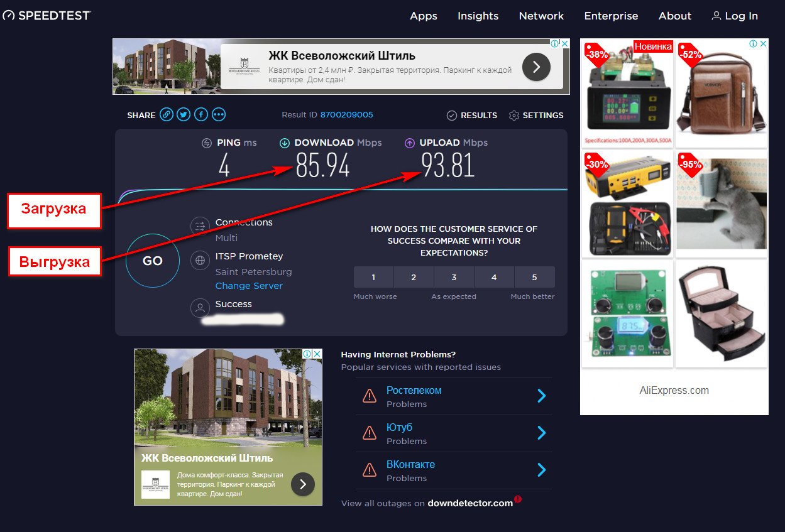Share the result on Facebook

pyautogui.click(x=201, y=114)
